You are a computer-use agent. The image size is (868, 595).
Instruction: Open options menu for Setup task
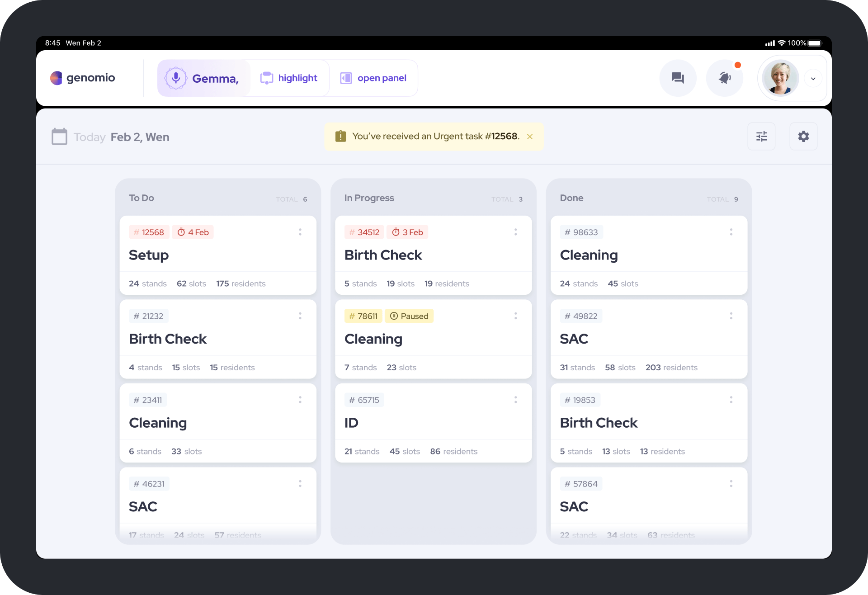300,232
